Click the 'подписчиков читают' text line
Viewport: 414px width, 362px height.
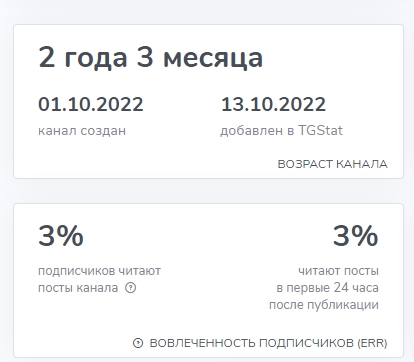tap(100, 271)
